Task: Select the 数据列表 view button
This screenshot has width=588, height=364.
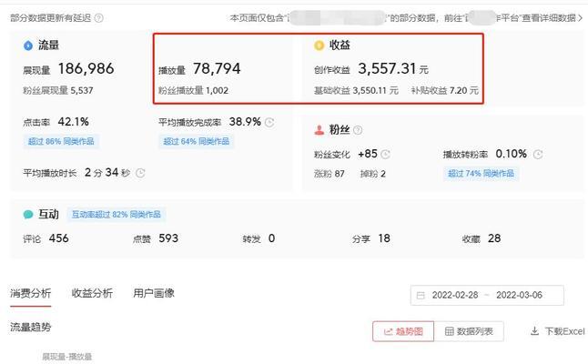Action: coord(469,331)
